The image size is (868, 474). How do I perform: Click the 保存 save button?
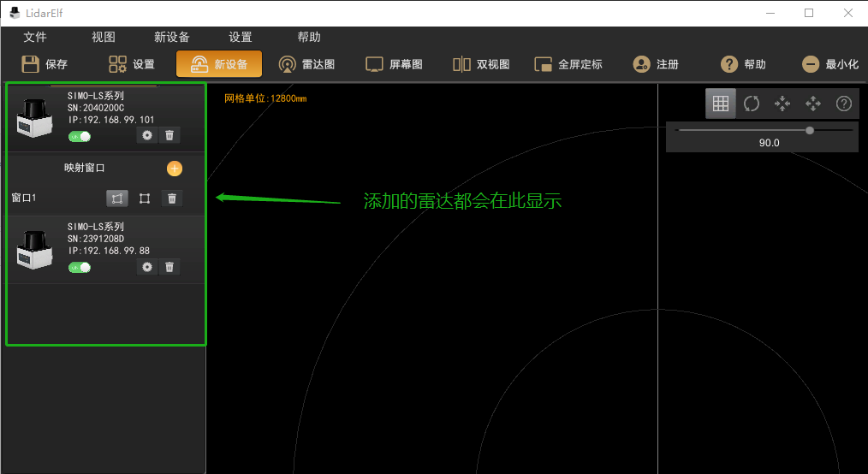[45, 64]
